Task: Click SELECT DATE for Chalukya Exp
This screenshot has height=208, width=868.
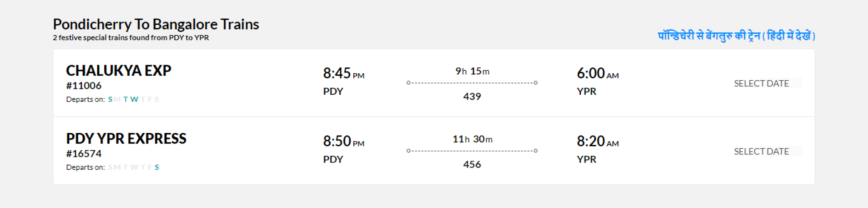Action: pos(761,83)
